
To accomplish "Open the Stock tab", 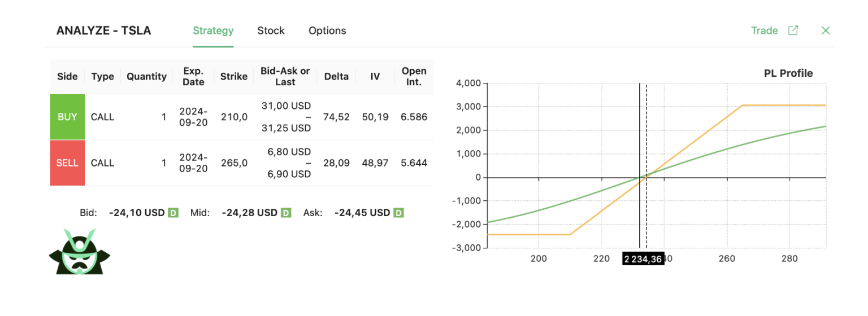I will [x=271, y=30].
